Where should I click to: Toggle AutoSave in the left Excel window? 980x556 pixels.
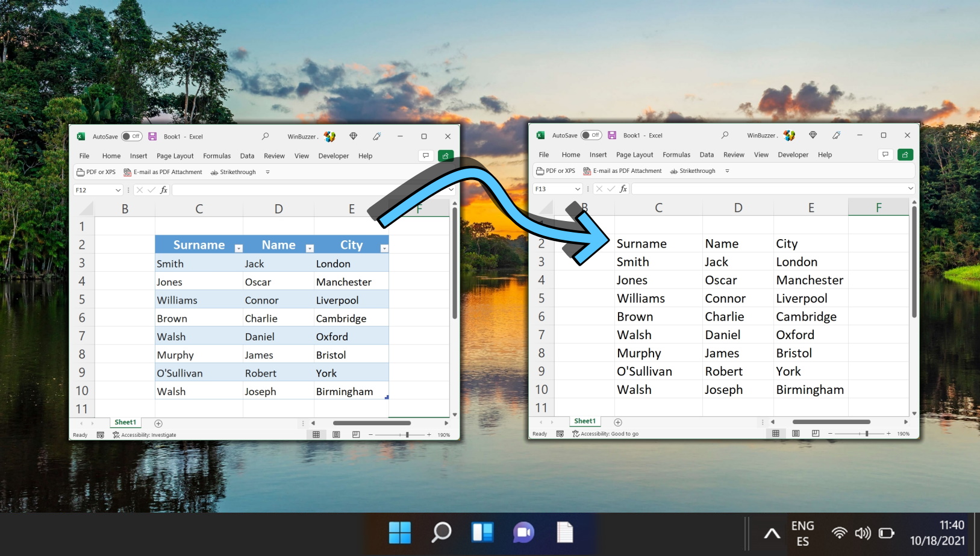point(131,137)
